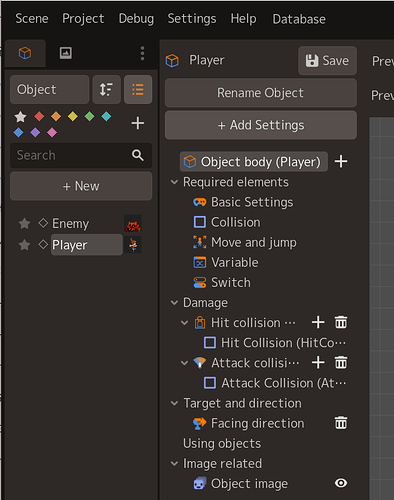Collapse the Hit collision group chevron
The height and width of the screenshot is (500, 394).
click(x=184, y=323)
